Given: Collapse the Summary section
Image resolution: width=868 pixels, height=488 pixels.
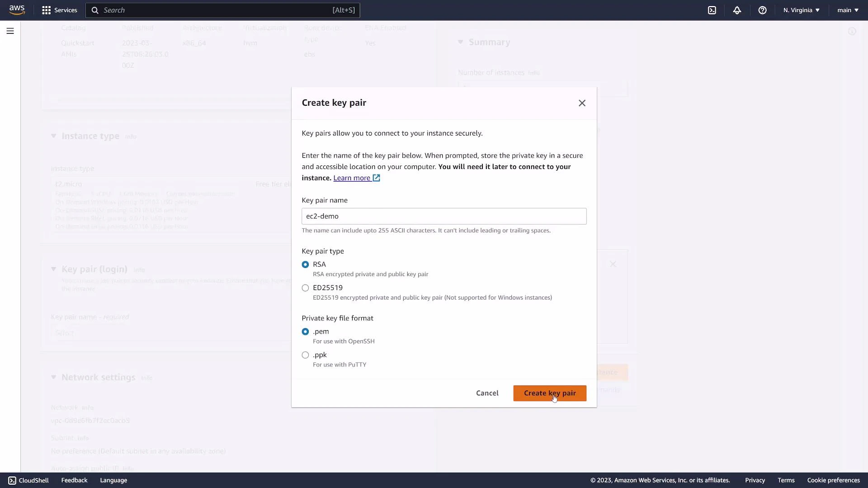Looking at the screenshot, I should point(461,42).
